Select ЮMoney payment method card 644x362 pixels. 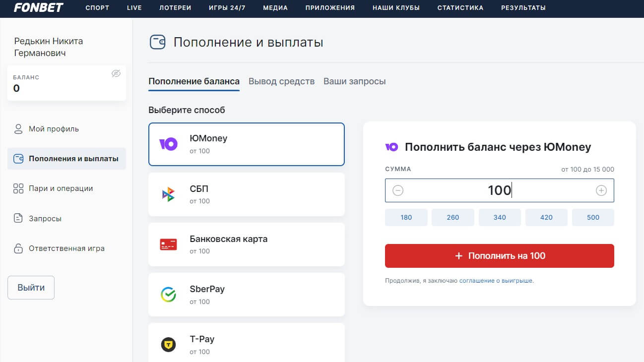(x=247, y=144)
